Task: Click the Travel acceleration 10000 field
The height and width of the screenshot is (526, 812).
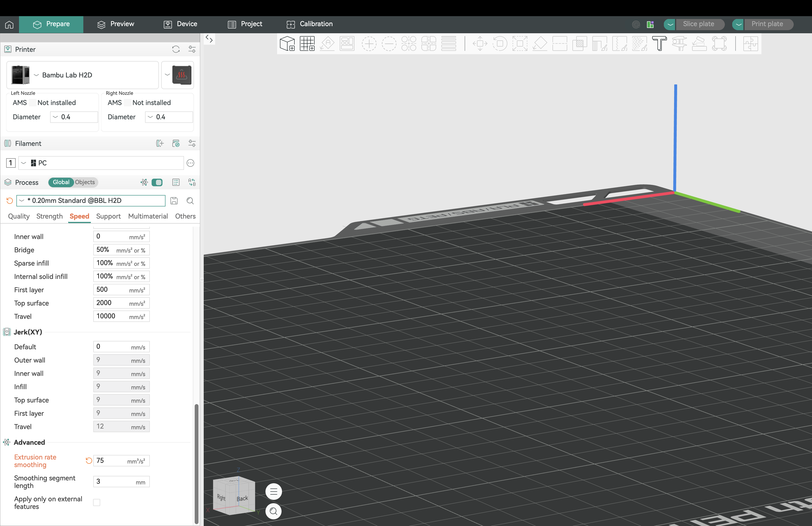Action: coord(122,316)
